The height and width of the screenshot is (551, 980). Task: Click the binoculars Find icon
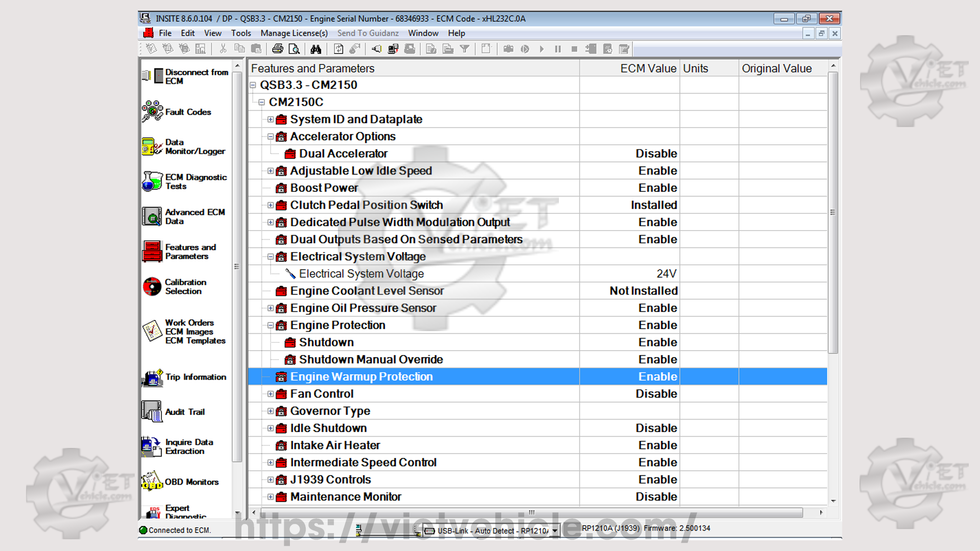(x=315, y=49)
